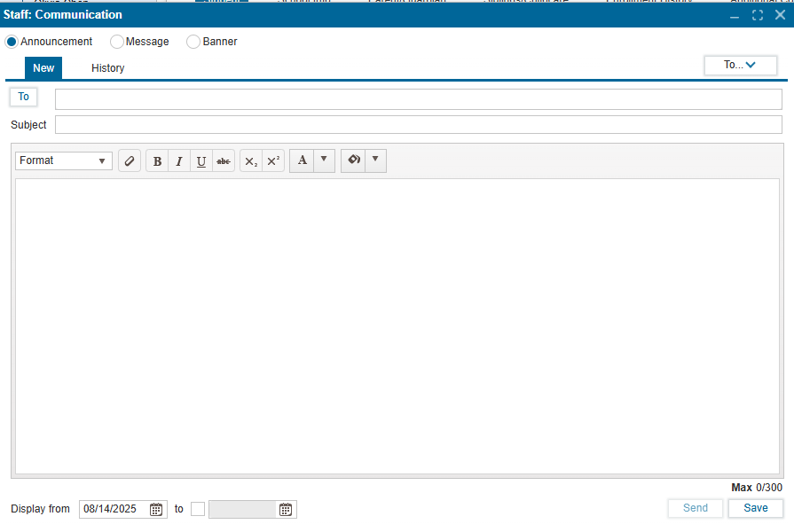Open the Display from calendar picker
Image resolution: width=794 pixels, height=532 pixels.
(x=156, y=509)
